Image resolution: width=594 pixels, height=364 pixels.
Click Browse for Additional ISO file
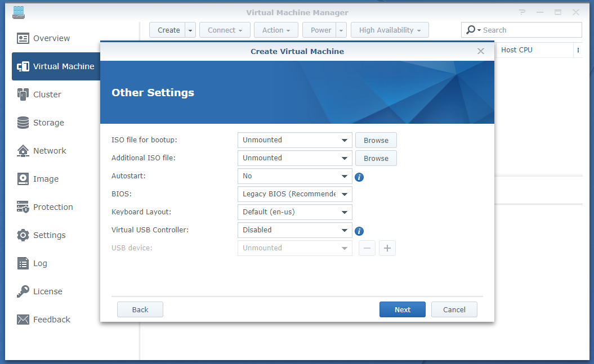tap(376, 158)
